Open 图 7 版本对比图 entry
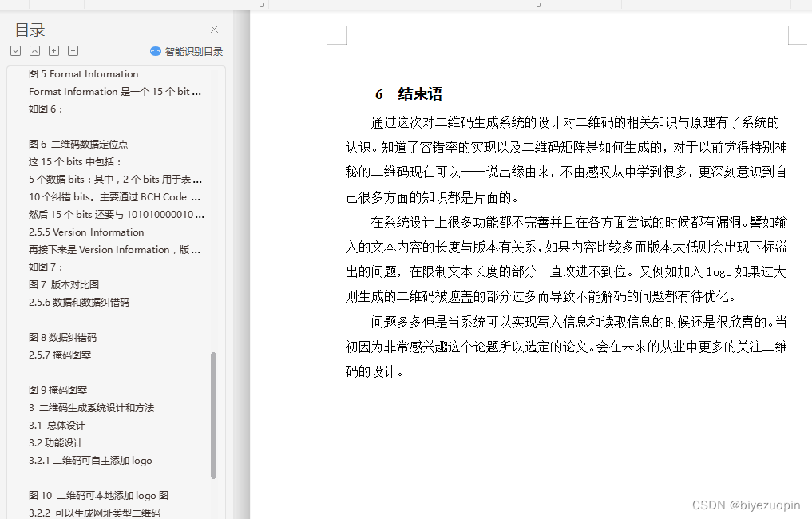The height and width of the screenshot is (519, 812). (x=69, y=284)
